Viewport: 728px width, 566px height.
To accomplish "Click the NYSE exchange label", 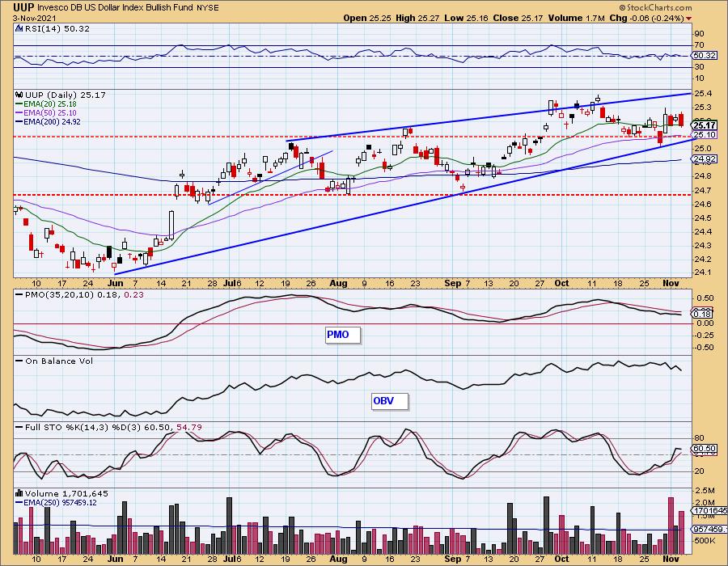I will click(208, 8).
